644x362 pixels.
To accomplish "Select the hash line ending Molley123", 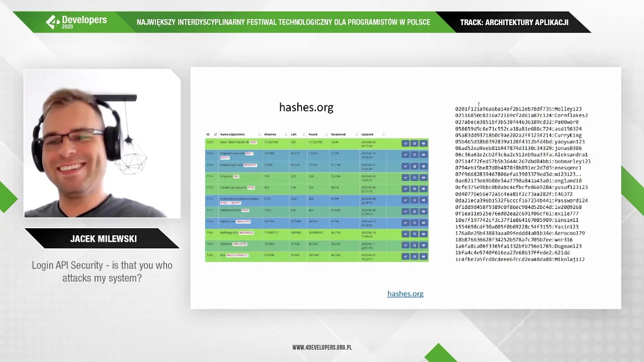I will pyautogui.click(x=518, y=109).
